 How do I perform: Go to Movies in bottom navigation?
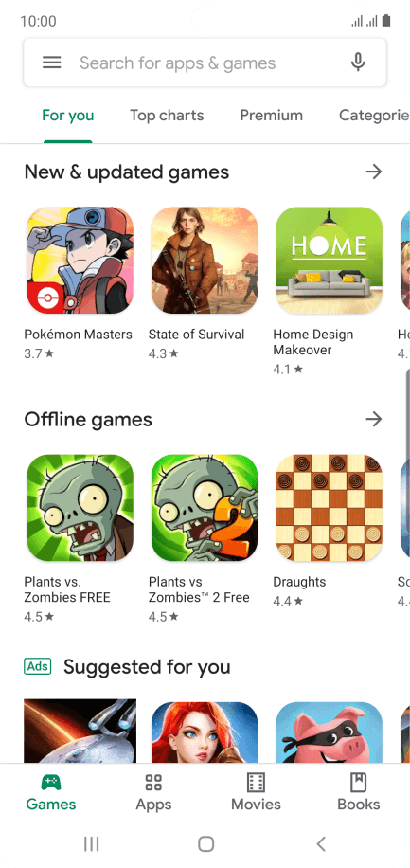pos(257,793)
